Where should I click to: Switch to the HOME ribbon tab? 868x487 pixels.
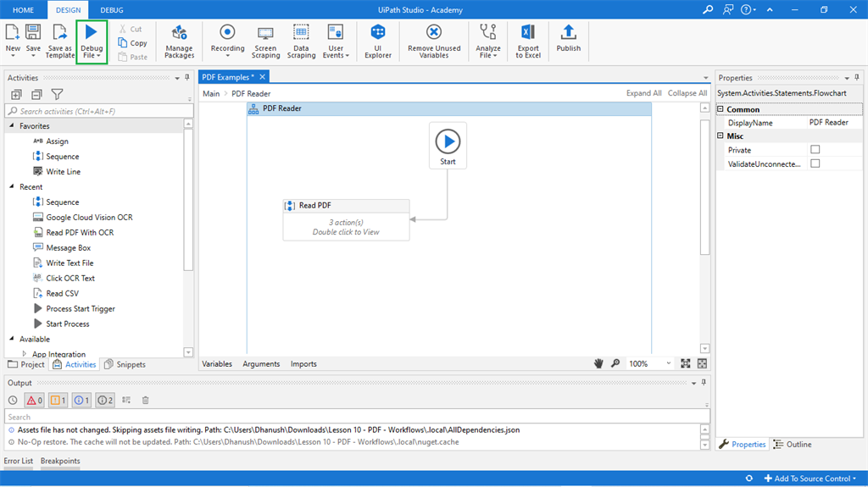tap(23, 10)
